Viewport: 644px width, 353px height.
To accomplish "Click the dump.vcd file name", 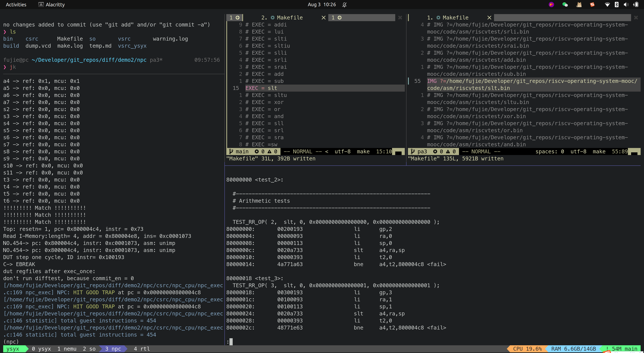I will click(38, 46).
